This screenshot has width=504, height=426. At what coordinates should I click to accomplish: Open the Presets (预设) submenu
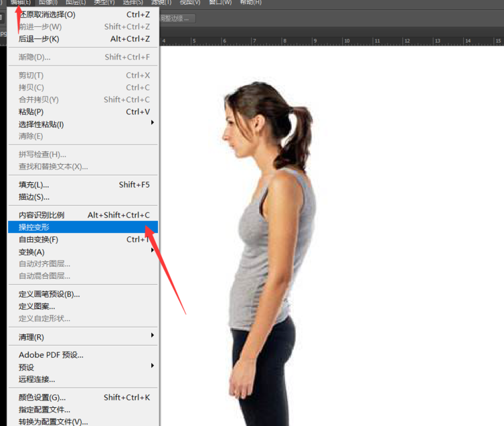(26, 367)
